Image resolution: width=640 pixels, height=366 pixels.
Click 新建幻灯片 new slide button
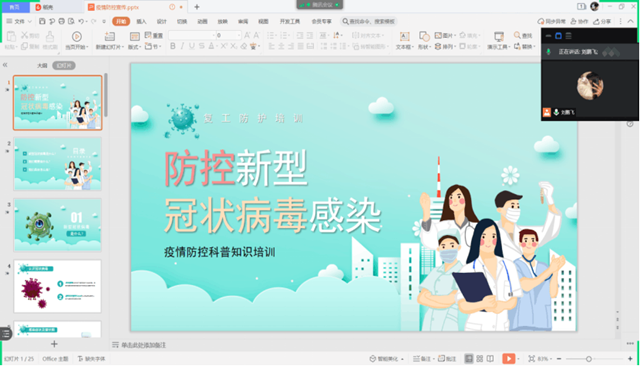pyautogui.click(x=109, y=40)
